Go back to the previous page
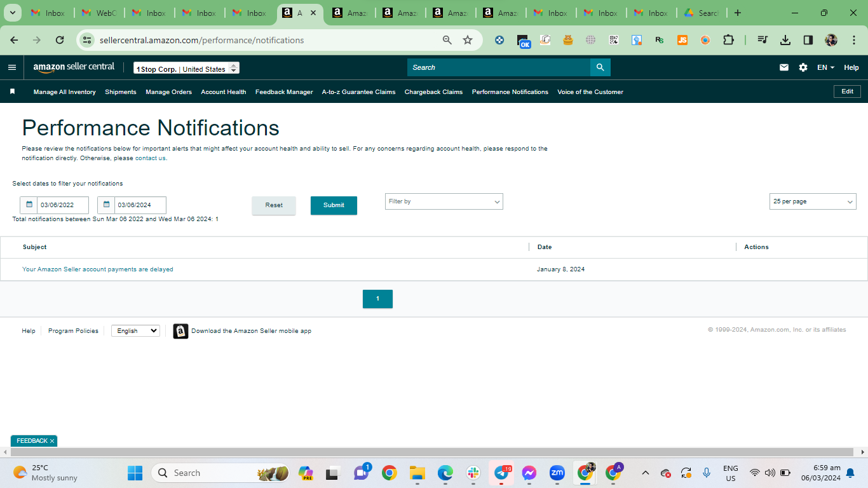 (15, 40)
